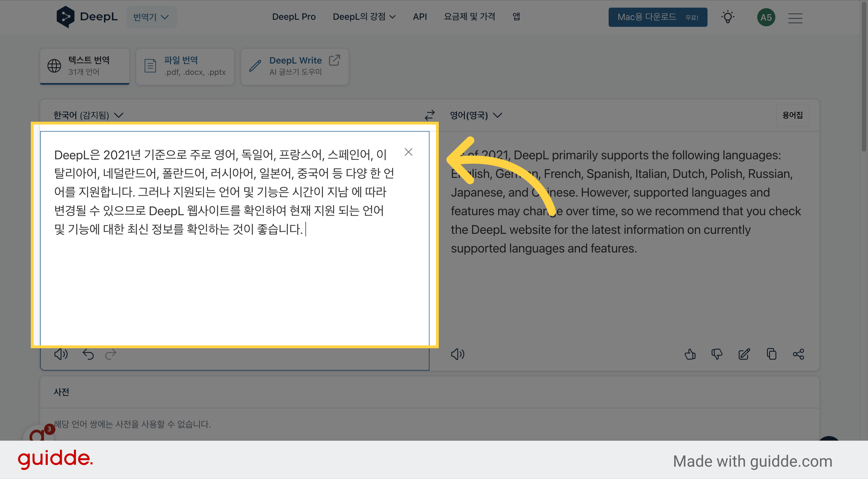
Task: Give thumbs up to translation
Action: (690, 354)
